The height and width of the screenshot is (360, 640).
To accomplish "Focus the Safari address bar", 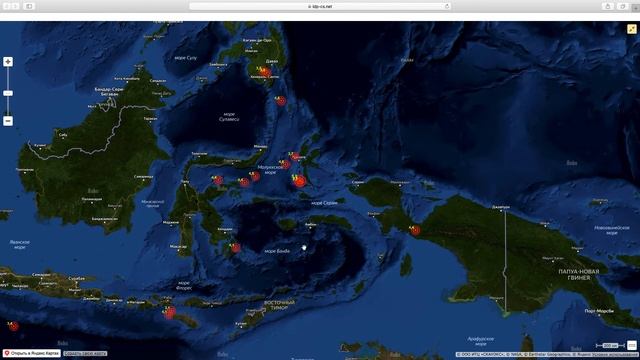I will pyautogui.click(x=320, y=7).
